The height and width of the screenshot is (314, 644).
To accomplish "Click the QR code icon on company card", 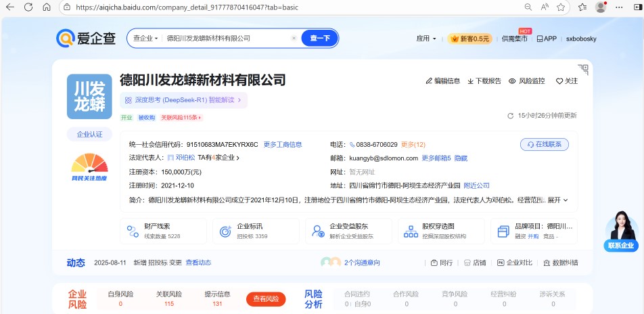I will [x=583, y=70].
